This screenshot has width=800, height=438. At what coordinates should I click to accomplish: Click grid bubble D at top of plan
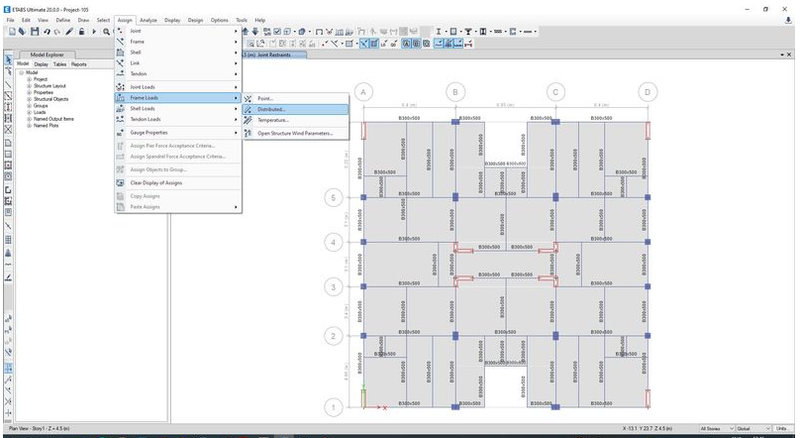click(647, 92)
